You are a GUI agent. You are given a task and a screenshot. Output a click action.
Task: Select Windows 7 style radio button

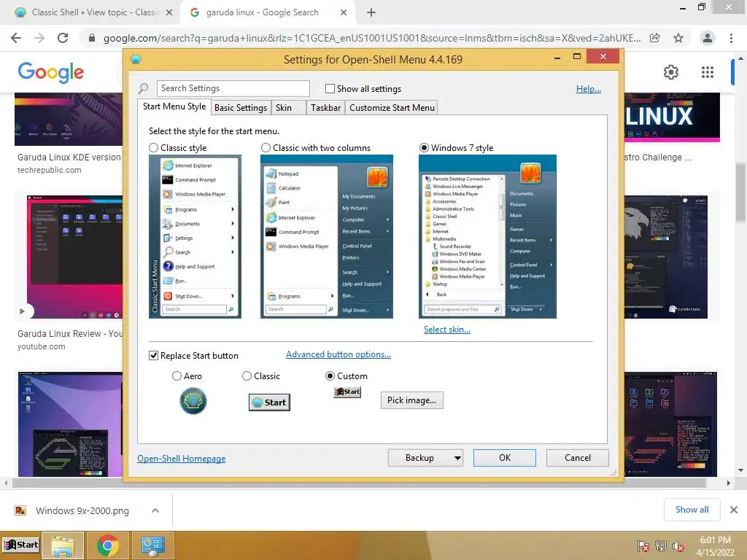click(424, 148)
